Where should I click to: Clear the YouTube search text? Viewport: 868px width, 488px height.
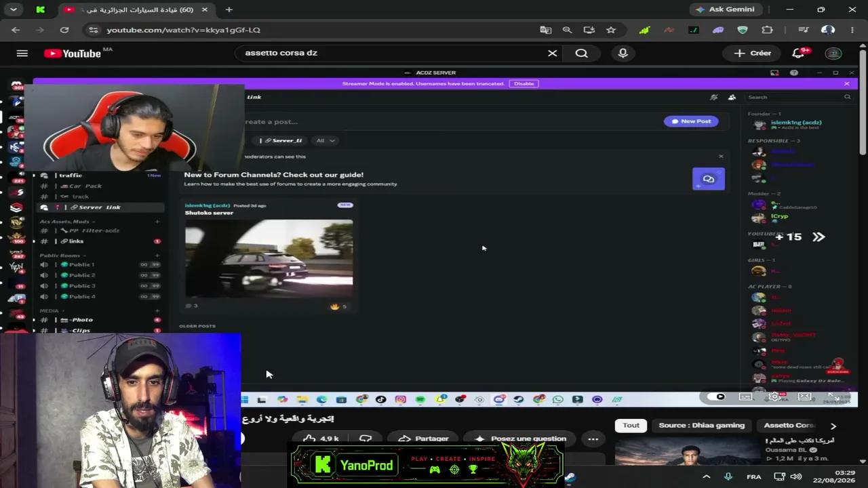(552, 53)
